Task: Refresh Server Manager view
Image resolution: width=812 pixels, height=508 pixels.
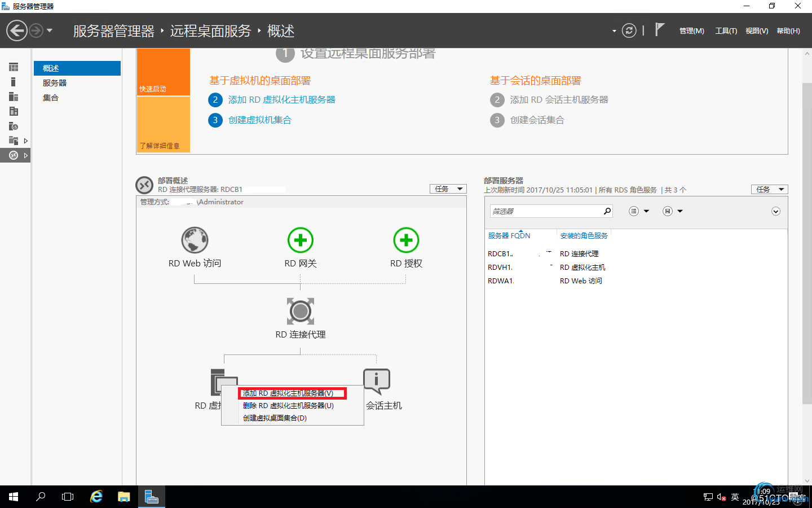Action: 629,30
